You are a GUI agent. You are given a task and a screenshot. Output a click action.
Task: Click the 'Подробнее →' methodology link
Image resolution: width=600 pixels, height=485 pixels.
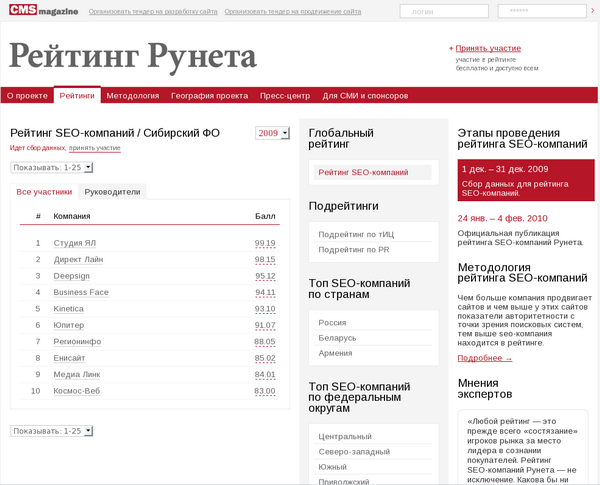pos(484,358)
